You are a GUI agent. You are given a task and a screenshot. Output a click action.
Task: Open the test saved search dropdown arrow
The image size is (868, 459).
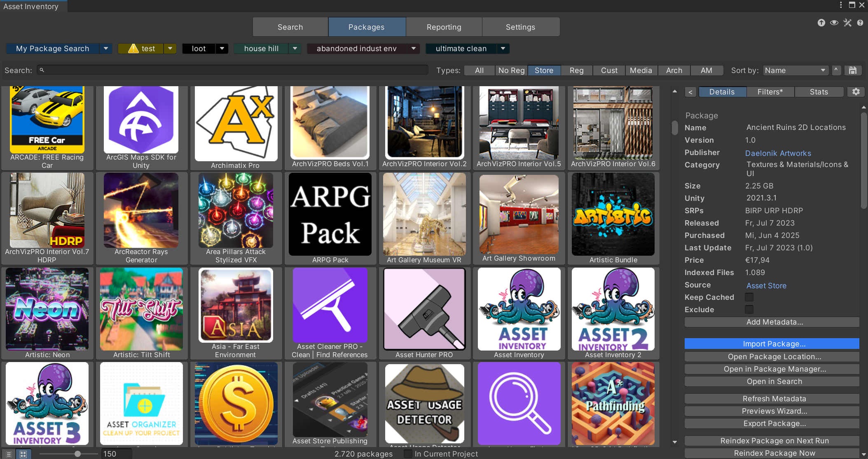point(170,49)
